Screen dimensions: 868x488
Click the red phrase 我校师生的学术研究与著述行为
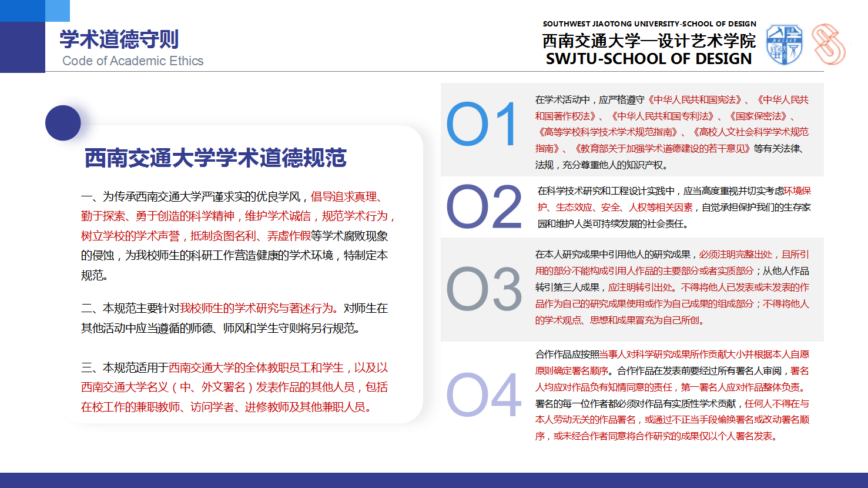point(256,308)
